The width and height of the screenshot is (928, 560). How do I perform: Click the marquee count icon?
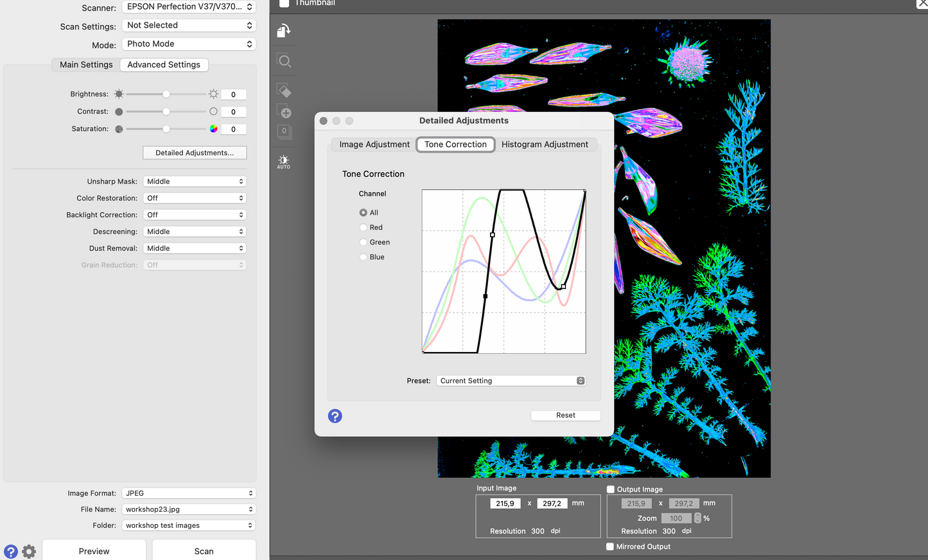click(x=284, y=132)
